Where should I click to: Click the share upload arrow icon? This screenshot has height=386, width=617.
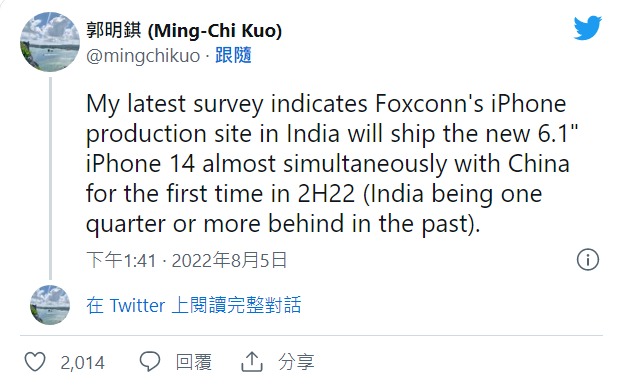click(x=252, y=362)
